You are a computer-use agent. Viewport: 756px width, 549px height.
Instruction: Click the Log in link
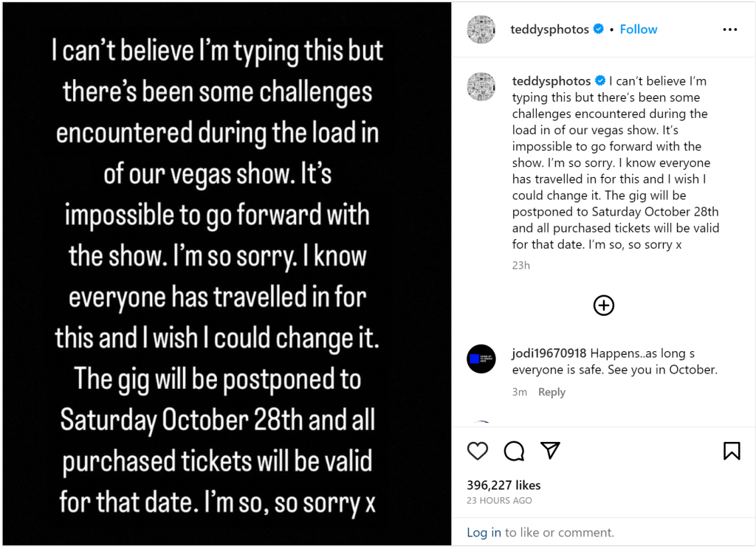pos(484,532)
